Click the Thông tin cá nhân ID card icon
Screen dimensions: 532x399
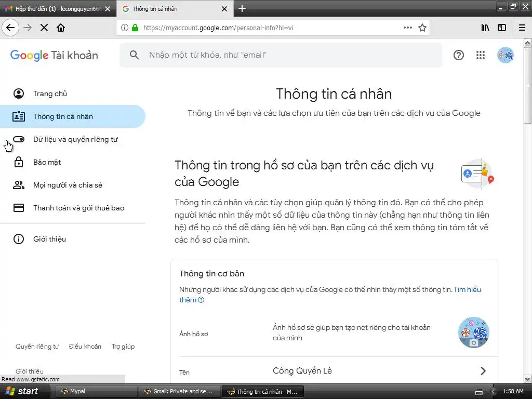19,116
